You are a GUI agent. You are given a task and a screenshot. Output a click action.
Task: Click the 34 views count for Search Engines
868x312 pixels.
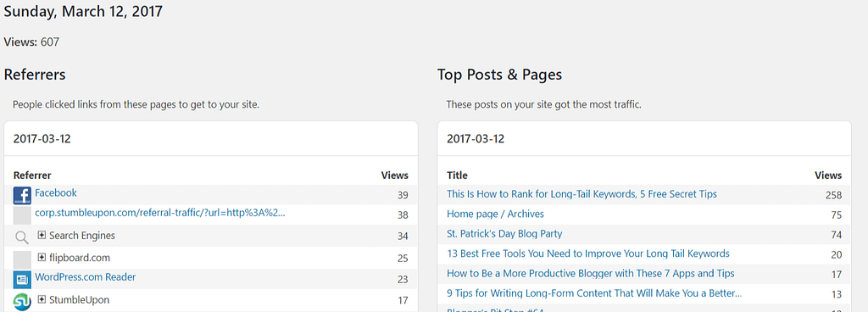[x=403, y=237]
